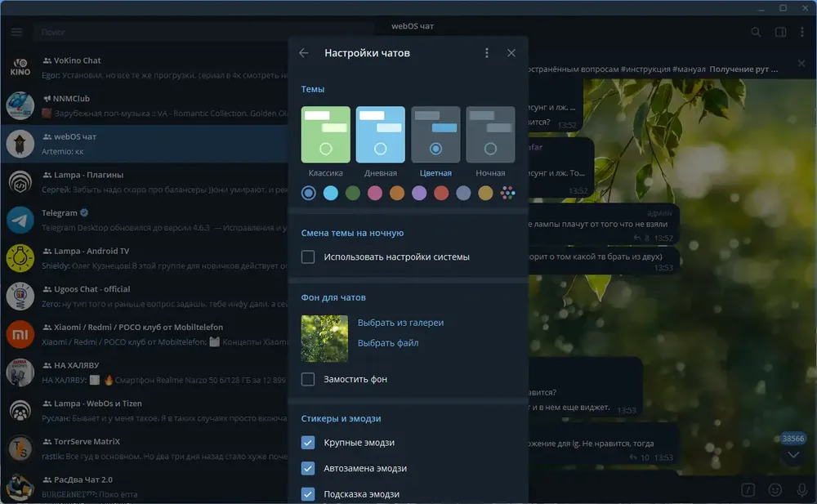Image resolution: width=817 pixels, height=504 pixels.
Task: Click the microphone voice message icon
Action: click(x=802, y=490)
